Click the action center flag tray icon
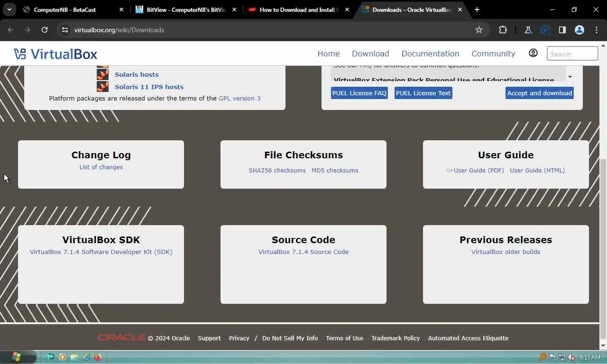The height and width of the screenshot is (364, 607). pos(552,357)
